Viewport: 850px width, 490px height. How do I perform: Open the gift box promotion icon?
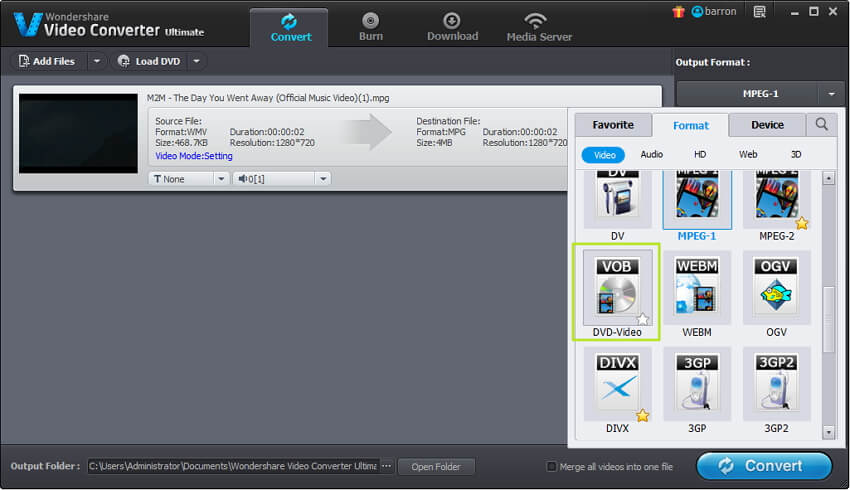pos(678,11)
